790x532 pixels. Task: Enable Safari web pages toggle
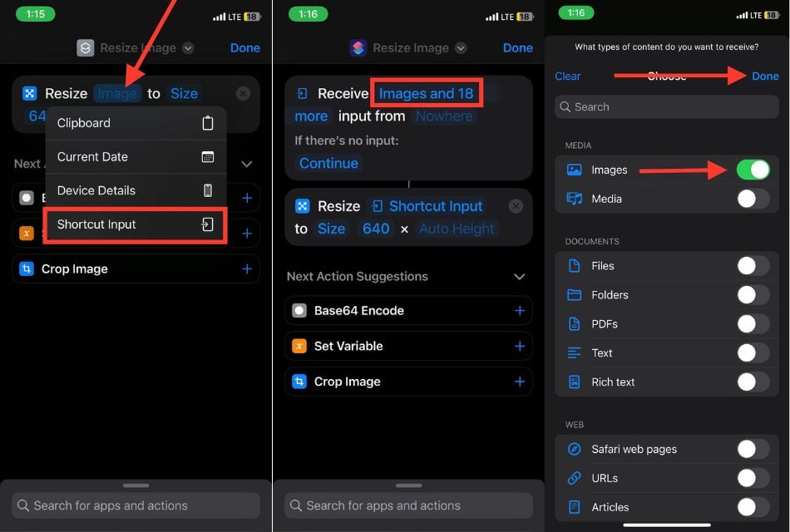pyautogui.click(x=753, y=450)
